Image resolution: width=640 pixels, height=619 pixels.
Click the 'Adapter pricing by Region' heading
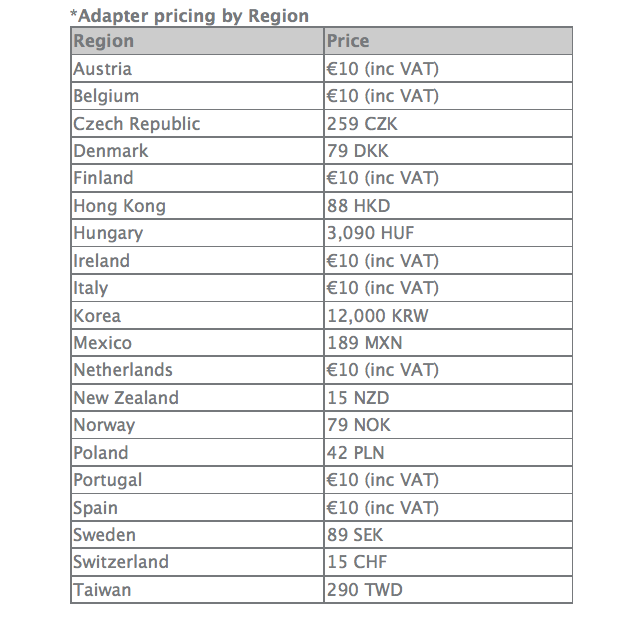tap(189, 15)
